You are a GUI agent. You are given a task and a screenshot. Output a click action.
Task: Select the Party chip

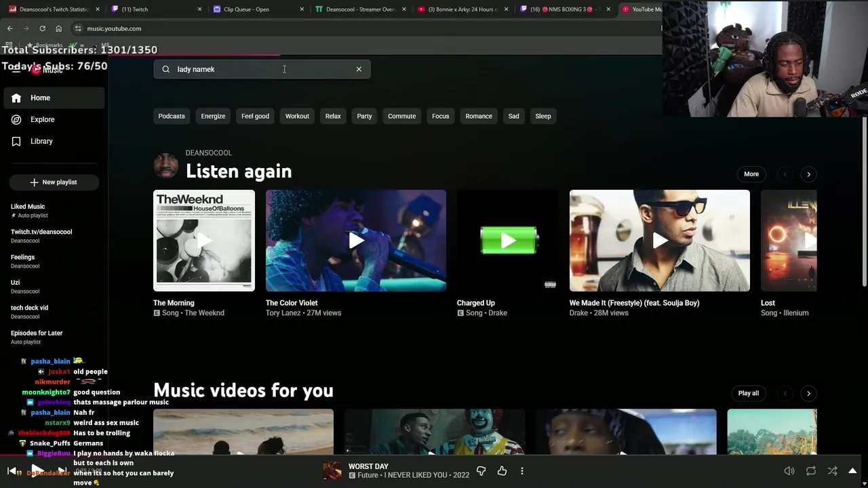(x=364, y=116)
